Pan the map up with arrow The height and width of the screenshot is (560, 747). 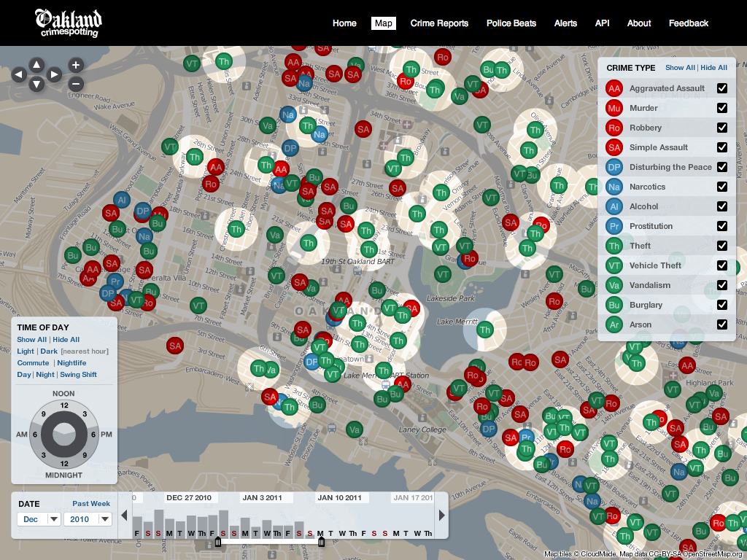click(x=36, y=64)
